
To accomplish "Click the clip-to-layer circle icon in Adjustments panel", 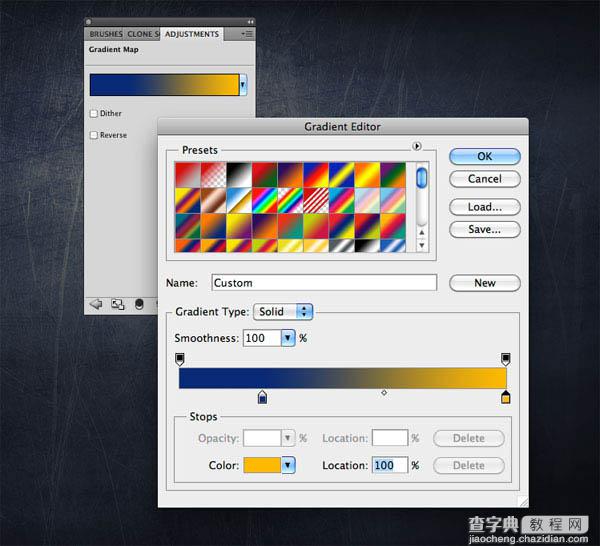I will pyautogui.click(x=139, y=304).
